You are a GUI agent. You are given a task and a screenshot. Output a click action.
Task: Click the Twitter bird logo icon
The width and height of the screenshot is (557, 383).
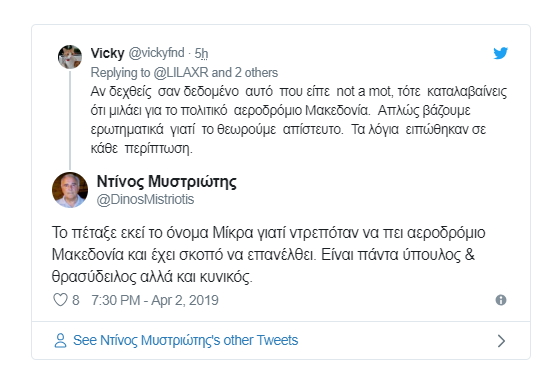pyautogui.click(x=501, y=53)
